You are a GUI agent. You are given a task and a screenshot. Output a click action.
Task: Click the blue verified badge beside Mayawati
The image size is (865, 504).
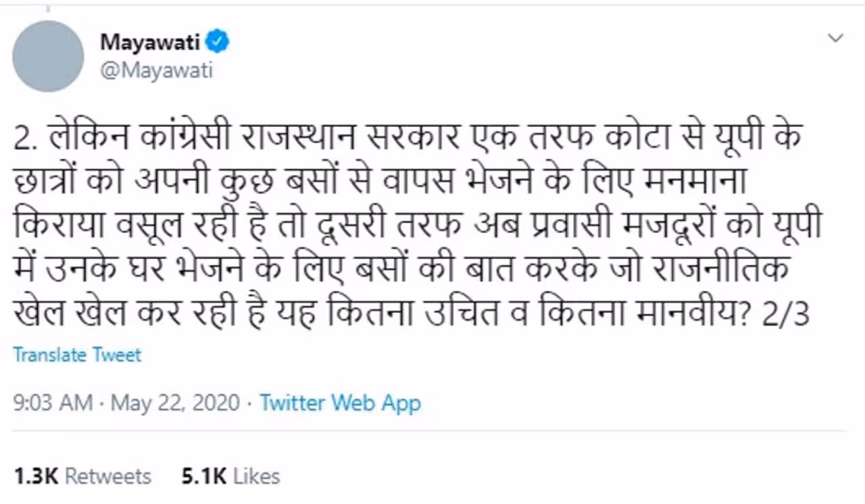click(218, 43)
